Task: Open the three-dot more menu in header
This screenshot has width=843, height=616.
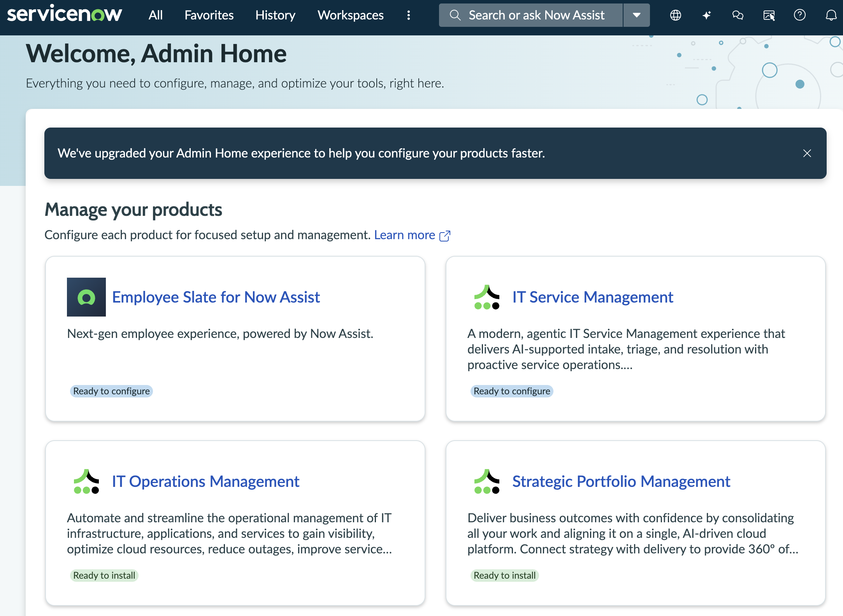Action: (x=408, y=15)
